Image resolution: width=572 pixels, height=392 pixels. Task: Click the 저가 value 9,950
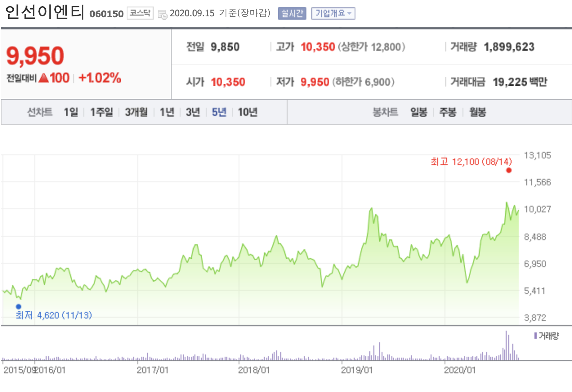coord(315,82)
